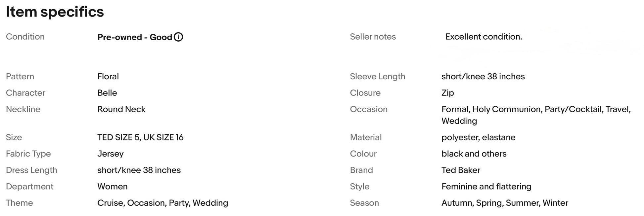Click the Seller notes label
Viewport: 644px width, 216px height.
pos(373,37)
